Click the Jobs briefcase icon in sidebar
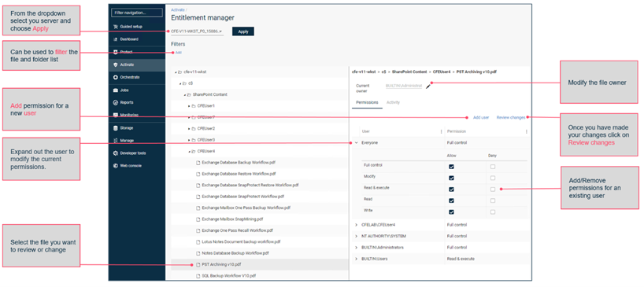The height and width of the screenshot is (287, 644). [116, 90]
